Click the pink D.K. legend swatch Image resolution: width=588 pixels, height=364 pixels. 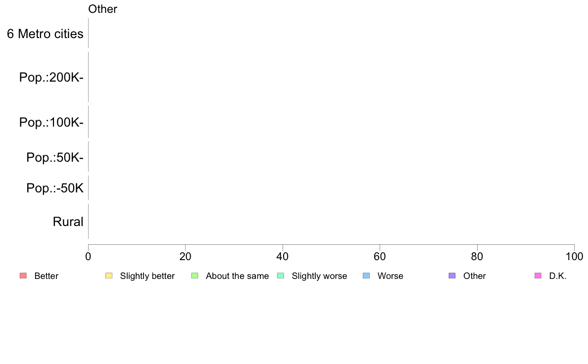(x=538, y=275)
